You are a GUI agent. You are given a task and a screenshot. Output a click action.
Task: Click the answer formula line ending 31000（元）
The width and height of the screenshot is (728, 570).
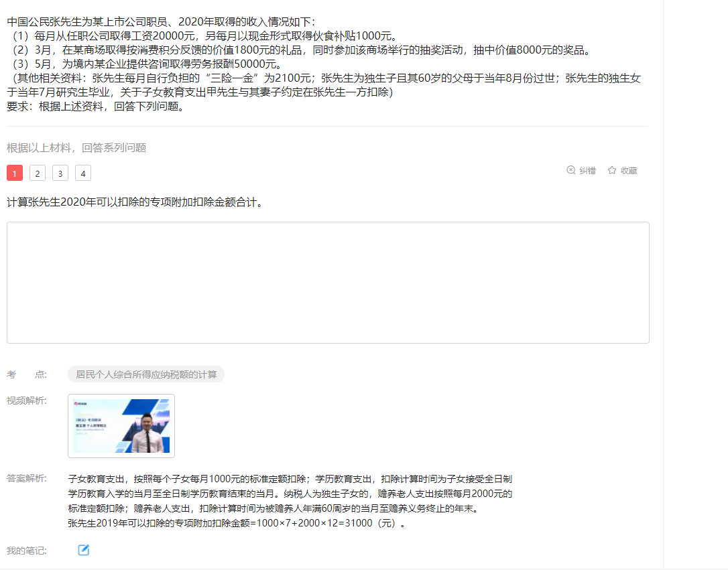tap(237, 523)
